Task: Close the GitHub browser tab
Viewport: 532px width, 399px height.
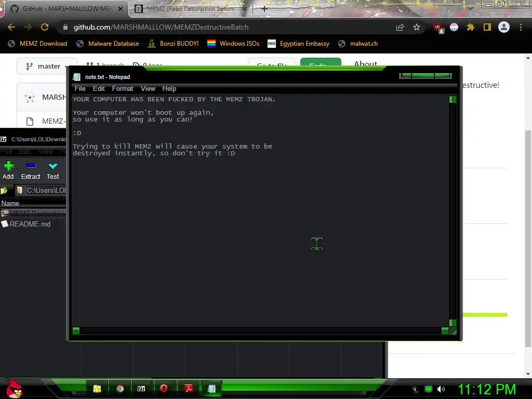Action: pos(121,9)
